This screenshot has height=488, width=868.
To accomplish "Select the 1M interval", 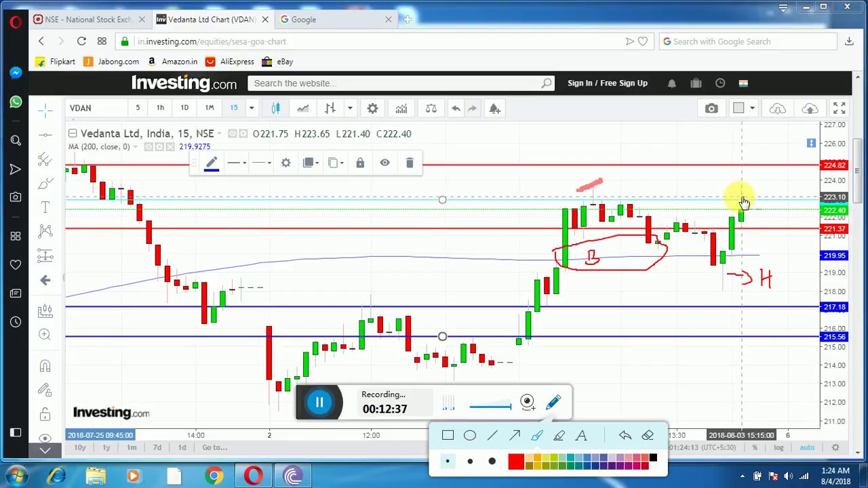I will click(210, 108).
